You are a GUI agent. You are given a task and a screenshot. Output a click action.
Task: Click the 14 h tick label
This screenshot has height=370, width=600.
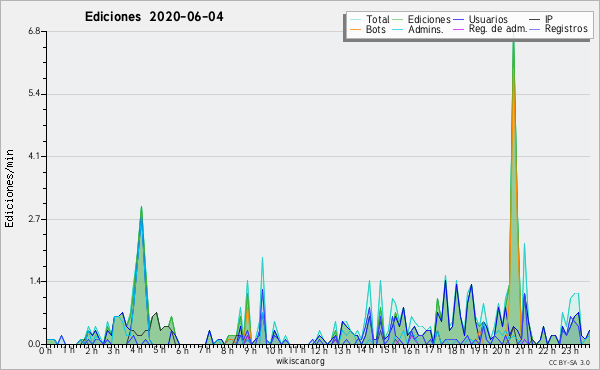(365, 350)
